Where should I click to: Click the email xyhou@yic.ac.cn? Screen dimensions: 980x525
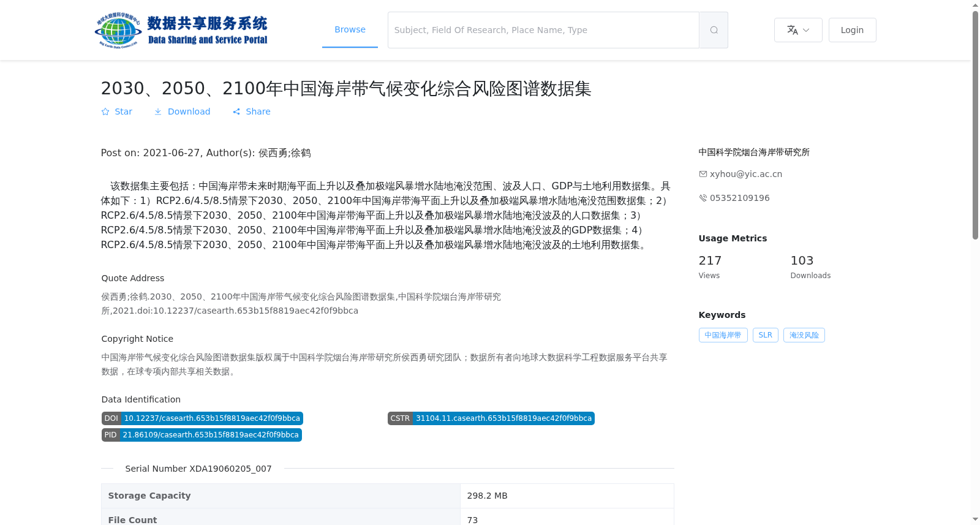click(x=746, y=174)
